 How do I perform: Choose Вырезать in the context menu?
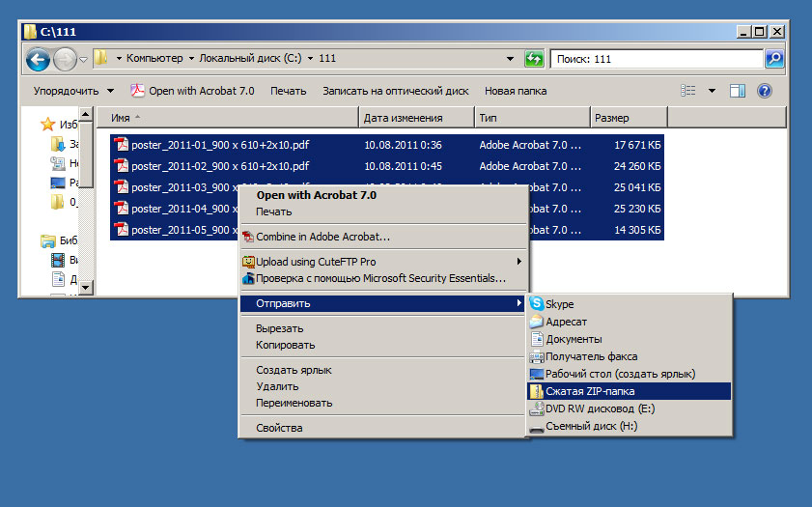pyautogui.click(x=382, y=328)
